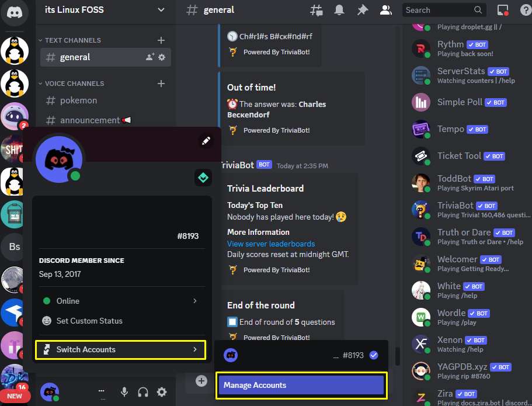Open ServerStats bot member entry
The width and height of the screenshot is (532, 406).
pos(470,75)
